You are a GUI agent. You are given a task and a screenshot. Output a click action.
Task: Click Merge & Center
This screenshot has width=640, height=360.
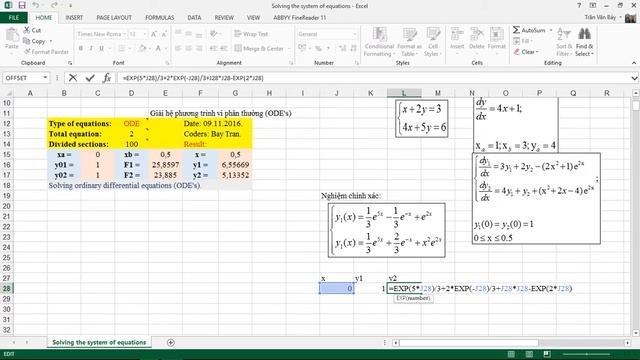pos(259,48)
